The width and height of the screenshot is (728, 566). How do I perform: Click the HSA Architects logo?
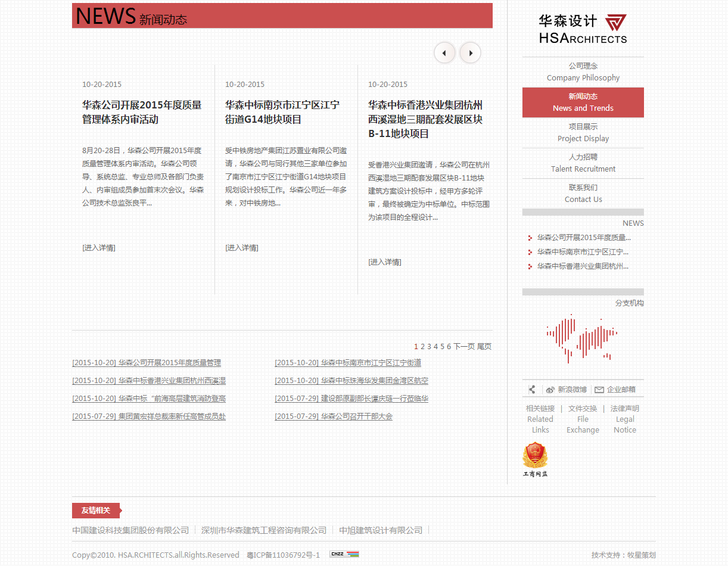click(x=583, y=29)
